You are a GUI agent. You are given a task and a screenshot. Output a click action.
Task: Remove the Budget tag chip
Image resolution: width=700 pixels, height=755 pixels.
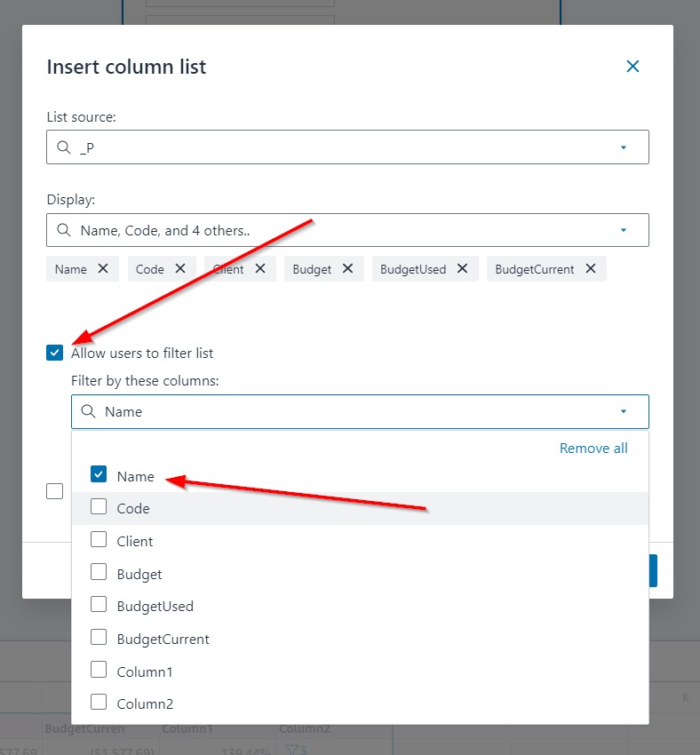coord(347,268)
